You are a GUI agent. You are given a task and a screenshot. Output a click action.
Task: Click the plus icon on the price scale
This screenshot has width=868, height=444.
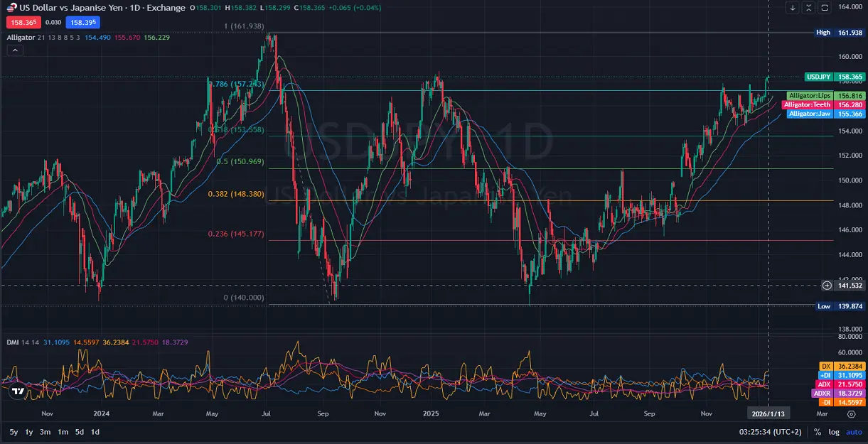(x=827, y=286)
